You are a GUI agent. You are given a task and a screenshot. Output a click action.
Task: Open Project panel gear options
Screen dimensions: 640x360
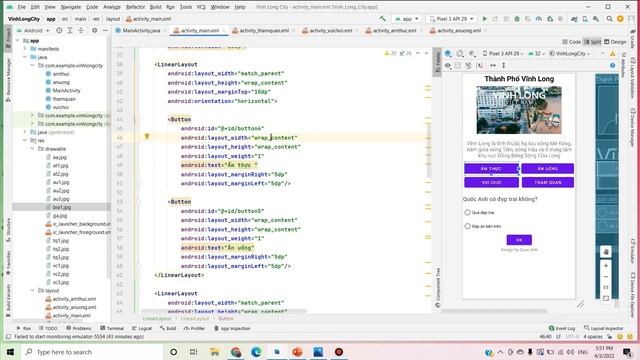(x=95, y=31)
